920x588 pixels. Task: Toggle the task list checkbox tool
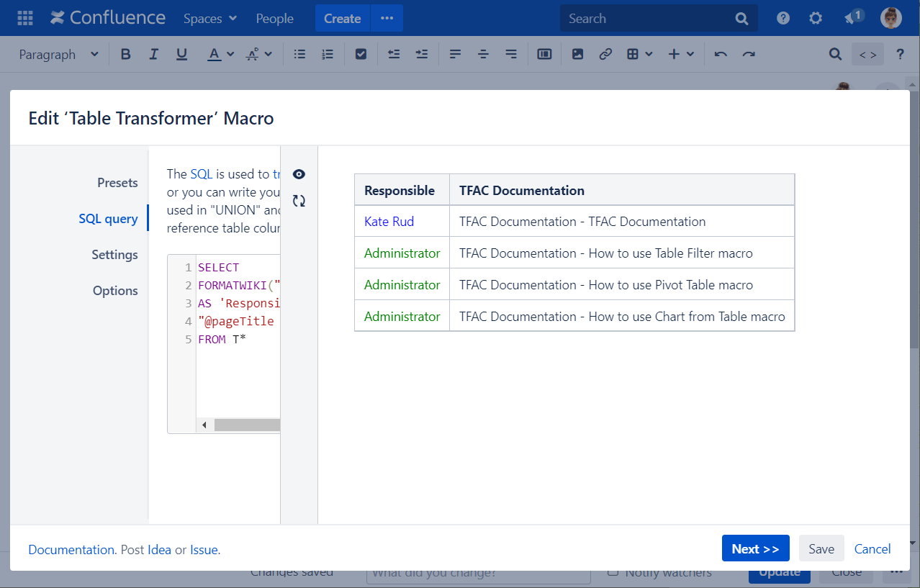coord(361,54)
